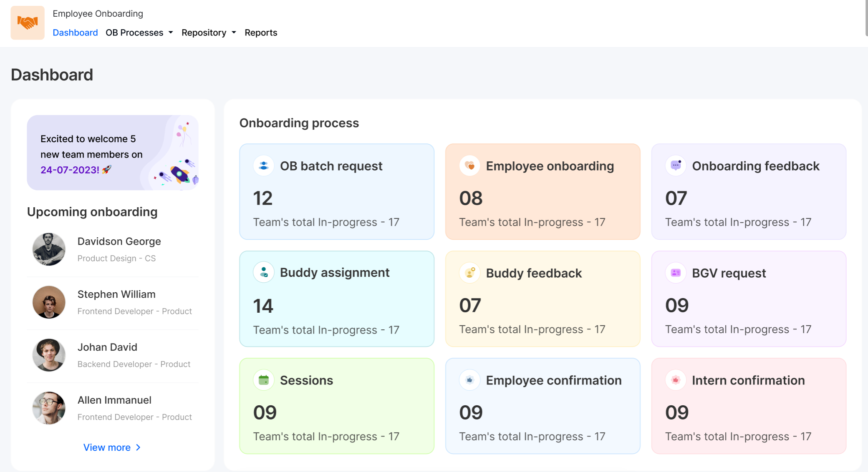Go to the Reports page
Screen dimensions: 868x472
click(x=261, y=33)
